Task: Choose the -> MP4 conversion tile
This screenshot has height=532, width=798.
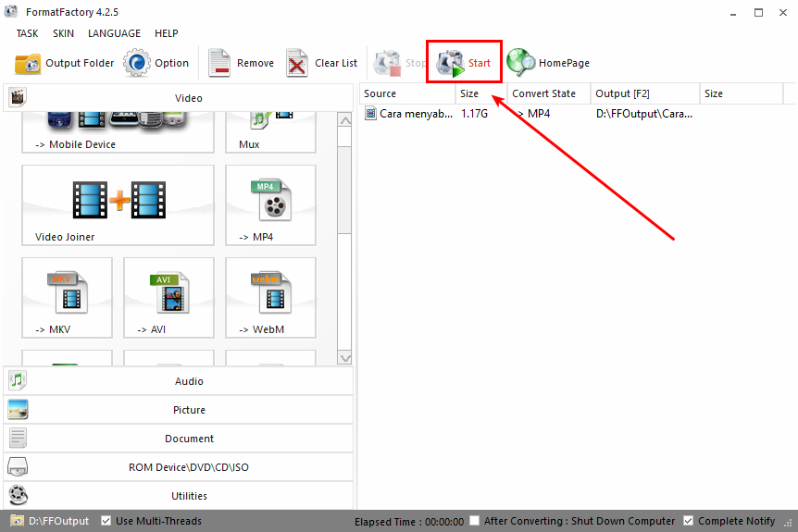Action: click(x=270, y=205)
